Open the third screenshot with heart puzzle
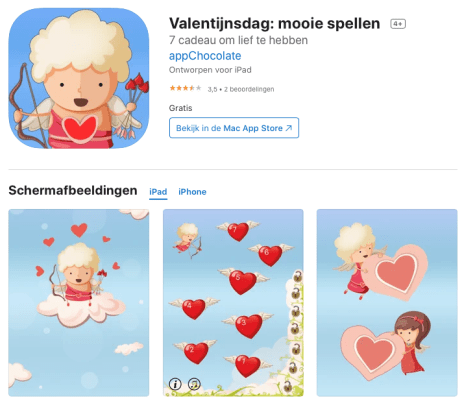The image size is (475, 414). pyautogui.click(x=387, y=303)
